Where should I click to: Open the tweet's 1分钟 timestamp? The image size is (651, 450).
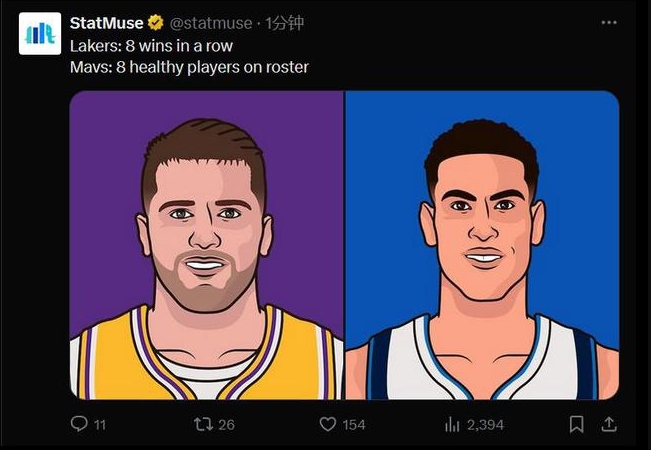(284, 23)
